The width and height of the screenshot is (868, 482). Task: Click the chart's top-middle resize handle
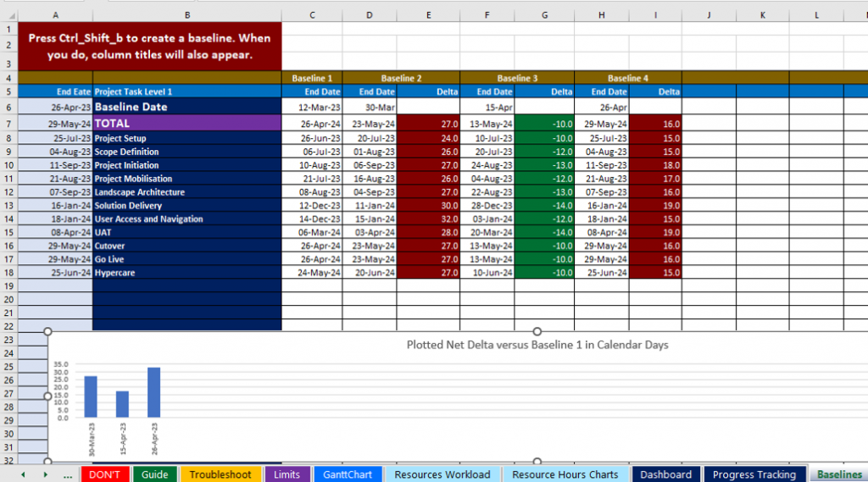(x=537, y=331)
